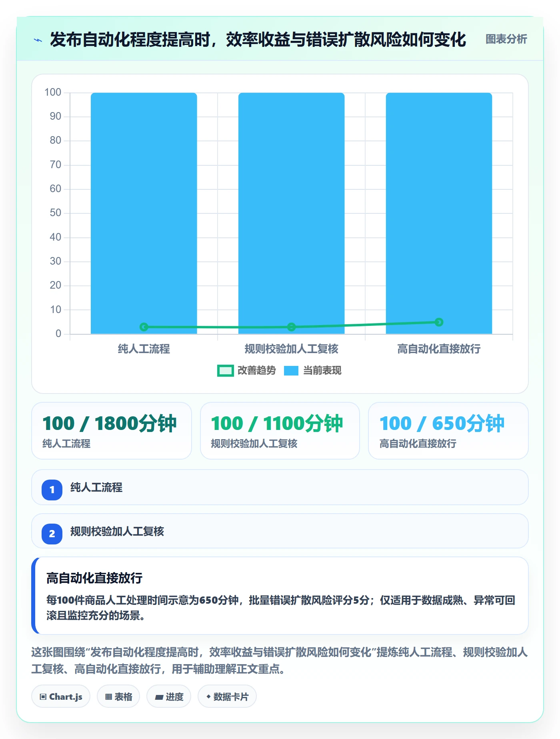Click the 100 / 1800分钟 card value
Screen dimensions: 560x739
tap(109, 424)
